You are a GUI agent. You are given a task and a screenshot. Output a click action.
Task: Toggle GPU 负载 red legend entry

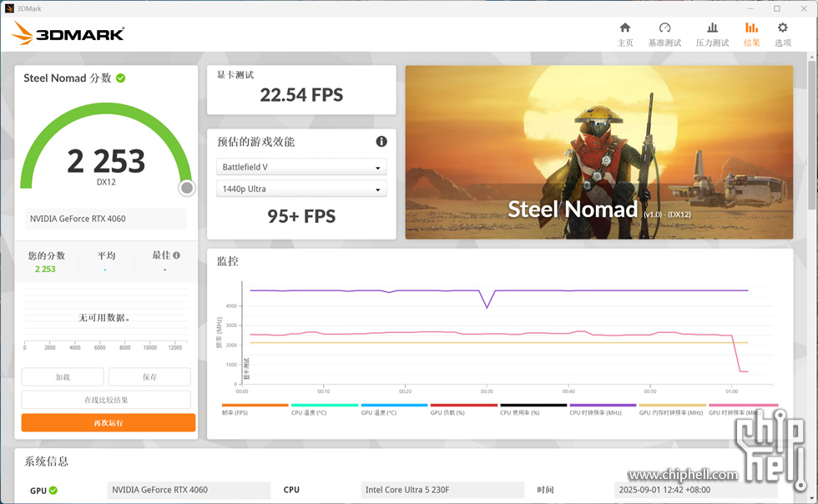pyautogui.click(x=464, y=410)
